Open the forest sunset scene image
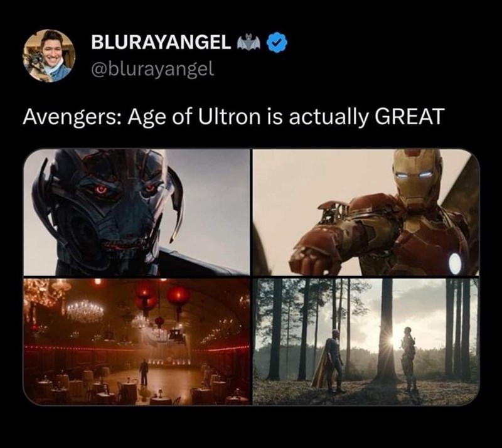 coord(366,342)
